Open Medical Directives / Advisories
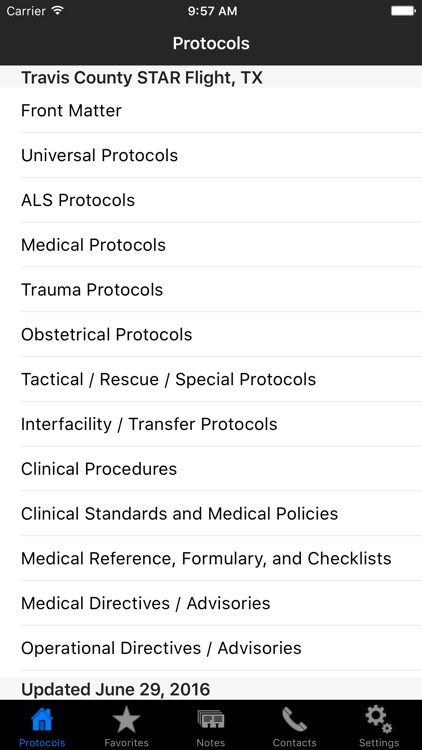 tap(211, 604)
